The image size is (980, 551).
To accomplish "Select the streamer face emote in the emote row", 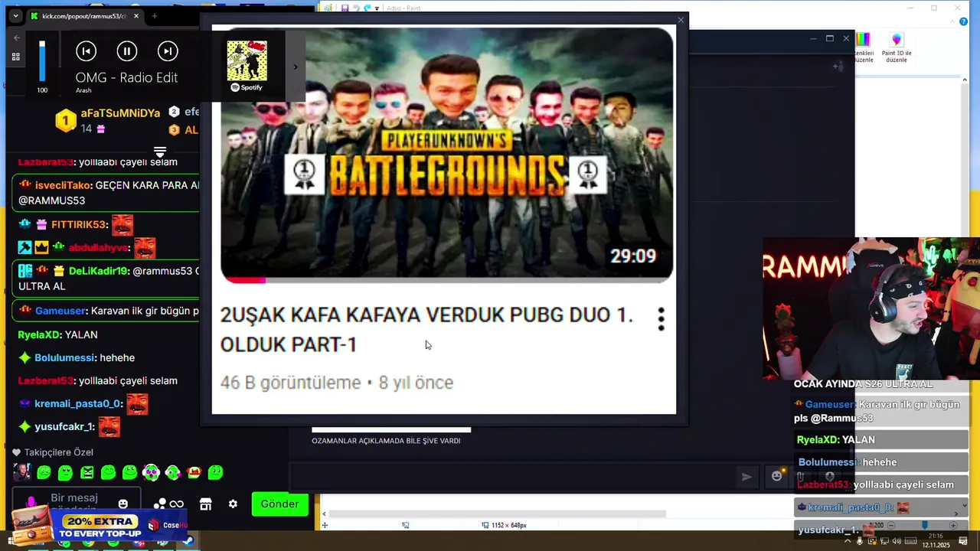I will pyautogui.click(x=22, y=473).
